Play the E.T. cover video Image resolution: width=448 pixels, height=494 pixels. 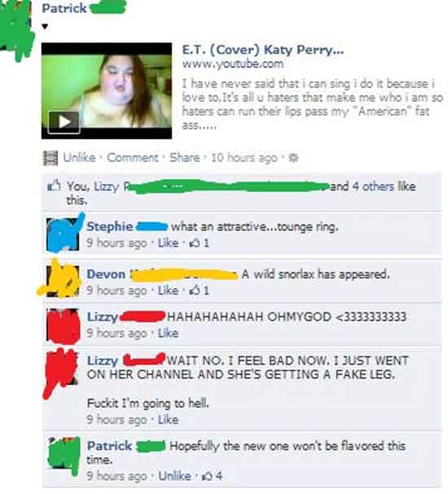(64, 122)
